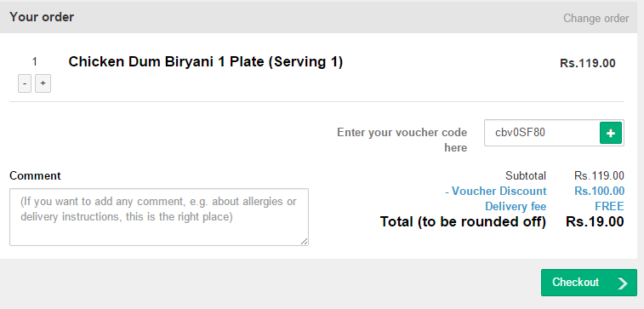Click the Voucher Discount label
The width and height of the screenshot is (644, 309).
pyautogui.click(x=496, y=192)
